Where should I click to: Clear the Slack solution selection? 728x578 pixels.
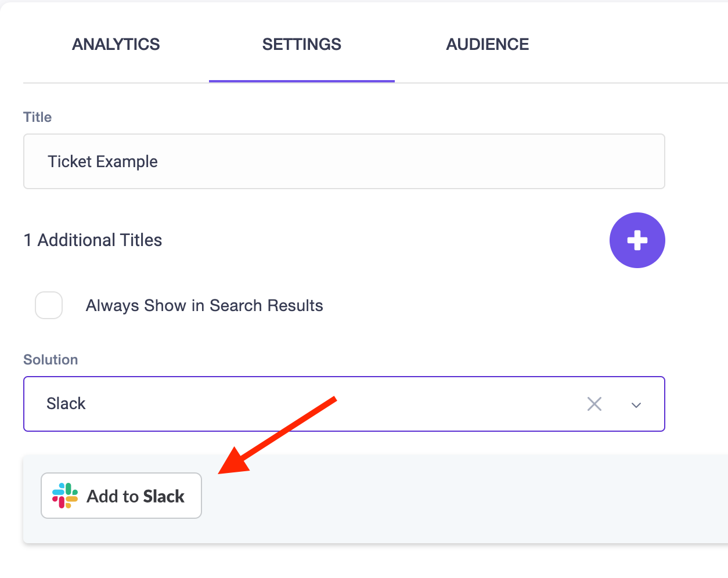[594, 404]
